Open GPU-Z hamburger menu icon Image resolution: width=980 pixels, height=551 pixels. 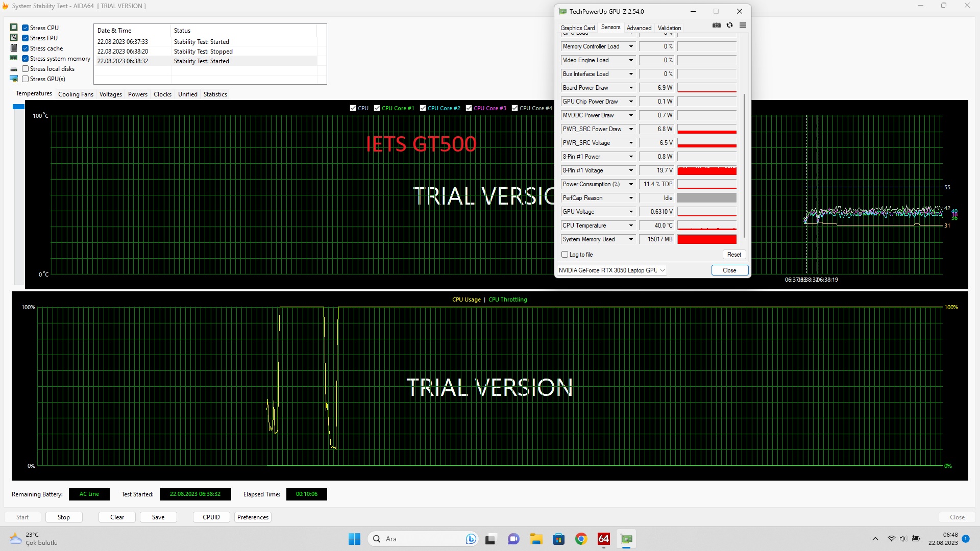(743, 25)
